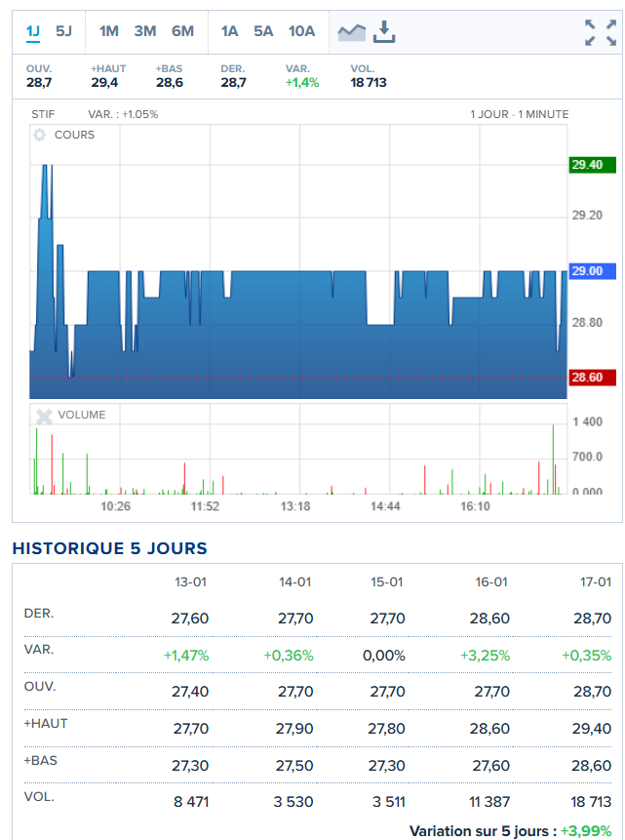Click the +3,25% variation for 16-01
The image size is (625, 840).
point(485,656)
